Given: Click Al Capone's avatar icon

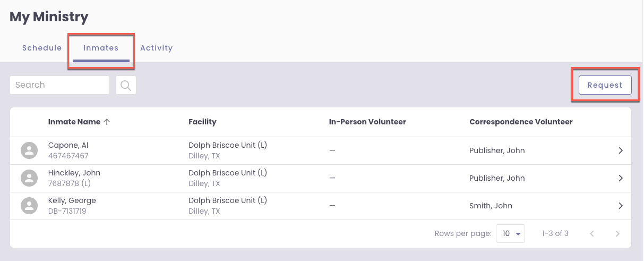Looking at the screenshot, I should (29, 150).
